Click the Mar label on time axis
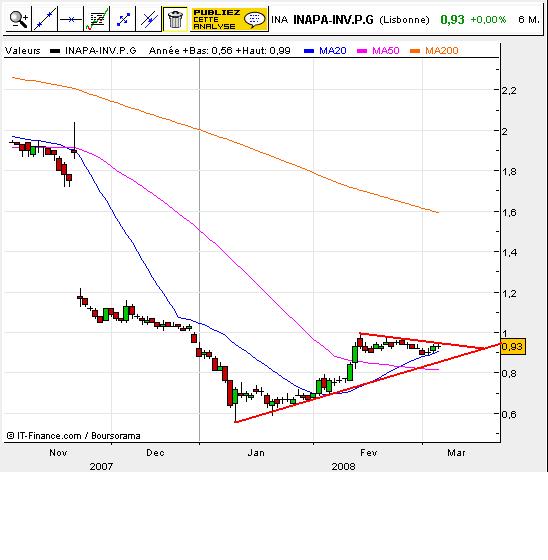 (456, 453)
